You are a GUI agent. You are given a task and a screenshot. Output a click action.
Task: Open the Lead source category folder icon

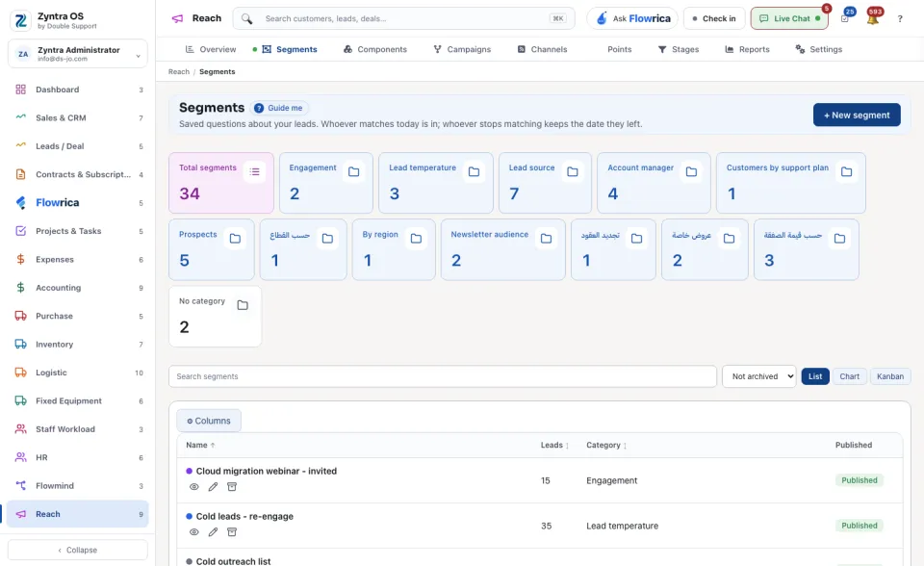tap(572, 171)
